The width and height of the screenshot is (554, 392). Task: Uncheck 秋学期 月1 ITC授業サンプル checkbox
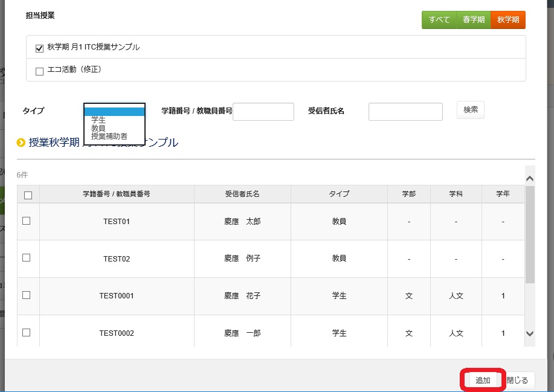pyautogui.click(x=40, y=48)
